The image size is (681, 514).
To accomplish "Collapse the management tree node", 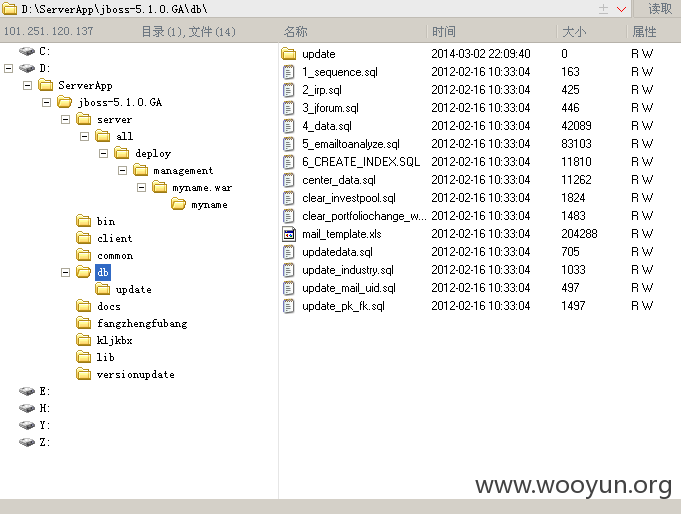I will [x=122, y=170].
